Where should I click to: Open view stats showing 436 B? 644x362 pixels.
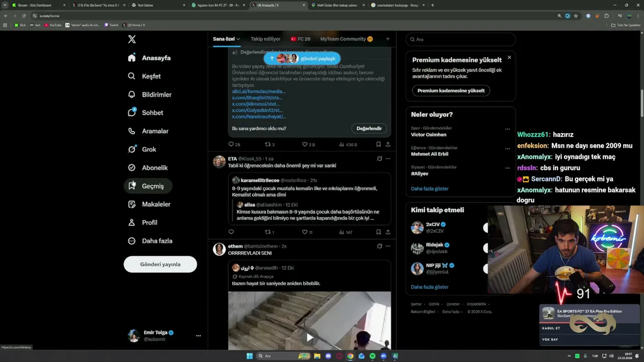348,144
